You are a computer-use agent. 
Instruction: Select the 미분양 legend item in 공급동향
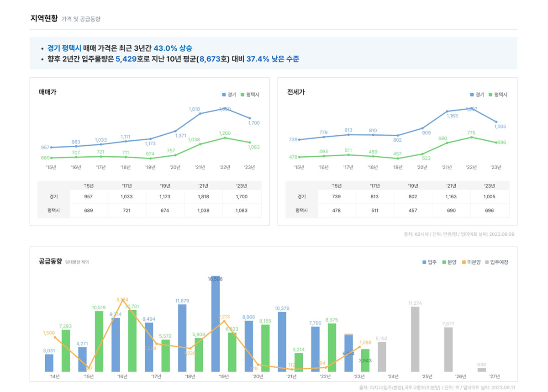(x=471, y=262)
